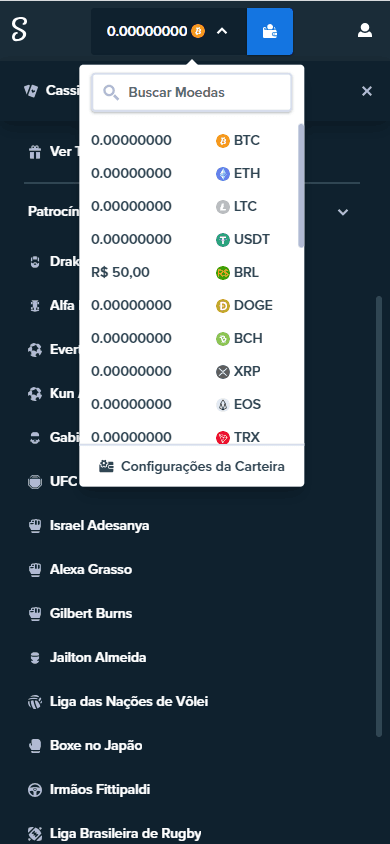Select the BCH currency row
The height and width of the screenshot is (844, 390).
point(189,339)
